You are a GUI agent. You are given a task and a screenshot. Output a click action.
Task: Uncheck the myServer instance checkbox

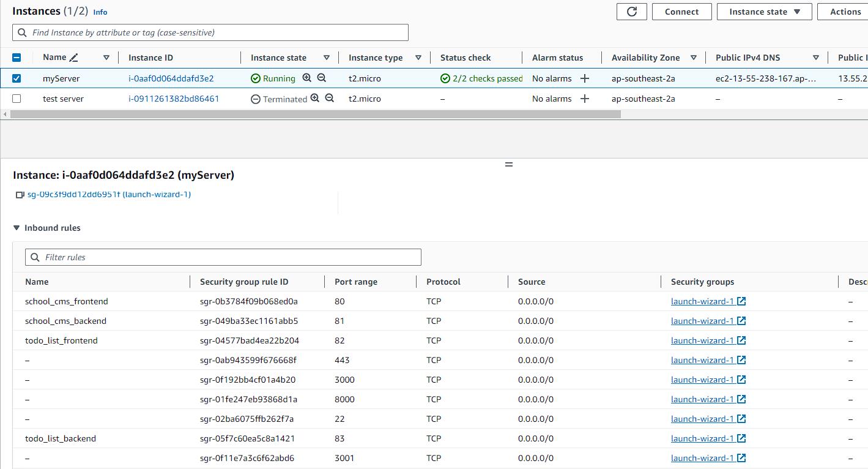(17, 78)
